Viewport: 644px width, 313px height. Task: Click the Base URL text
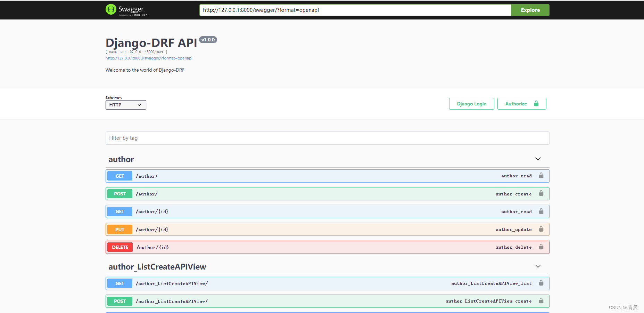pos(136,52)
